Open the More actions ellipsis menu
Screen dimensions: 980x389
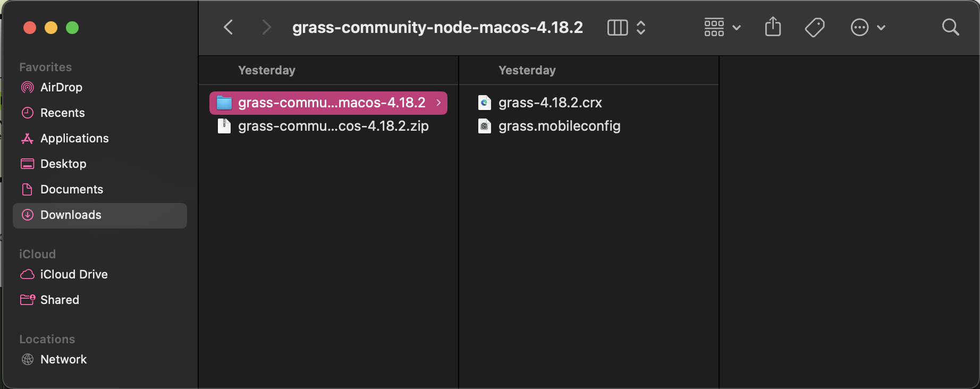[859, 27]
